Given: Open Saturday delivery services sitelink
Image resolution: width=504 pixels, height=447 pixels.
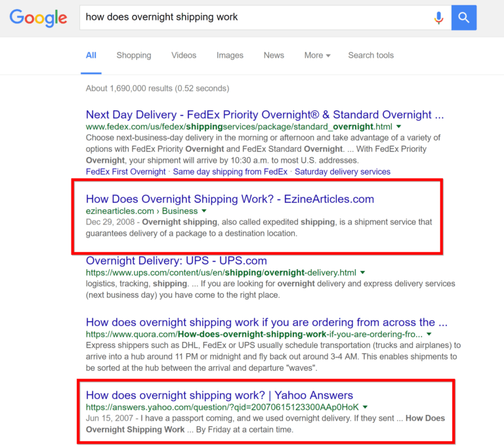Looking at the screenshot, I should pyautogui.click(x=343, y=172).
